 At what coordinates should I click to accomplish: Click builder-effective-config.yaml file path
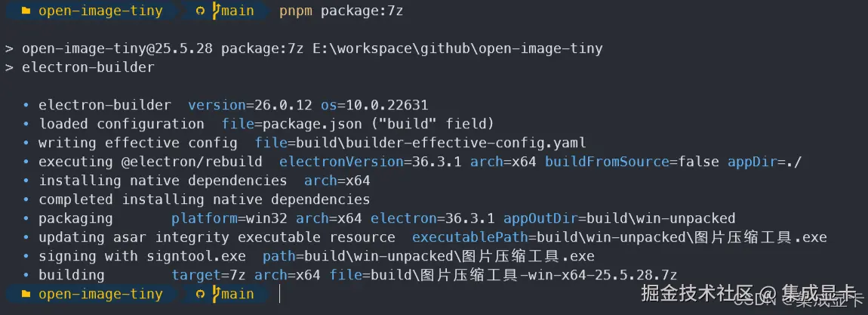point(442,143)
